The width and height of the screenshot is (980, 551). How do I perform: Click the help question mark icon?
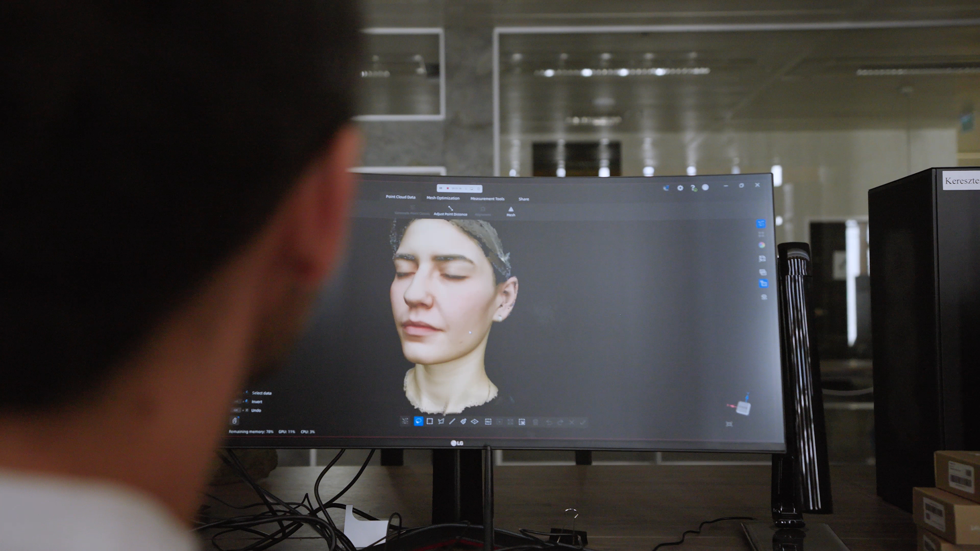click(693, 188)
